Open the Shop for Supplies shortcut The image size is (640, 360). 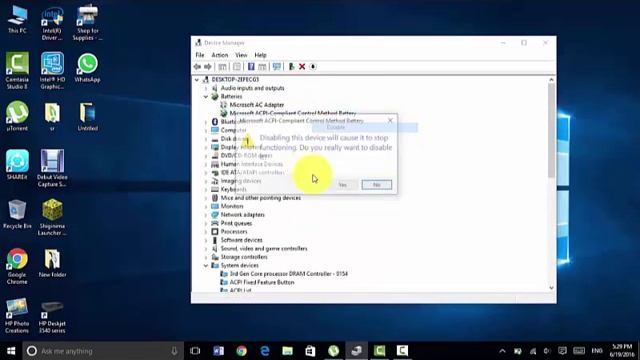coord(87,23)
